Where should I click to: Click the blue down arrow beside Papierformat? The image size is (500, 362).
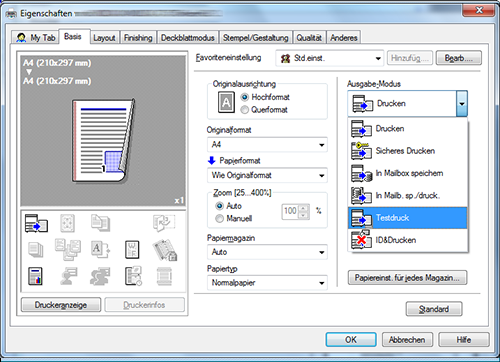(212, 161)
